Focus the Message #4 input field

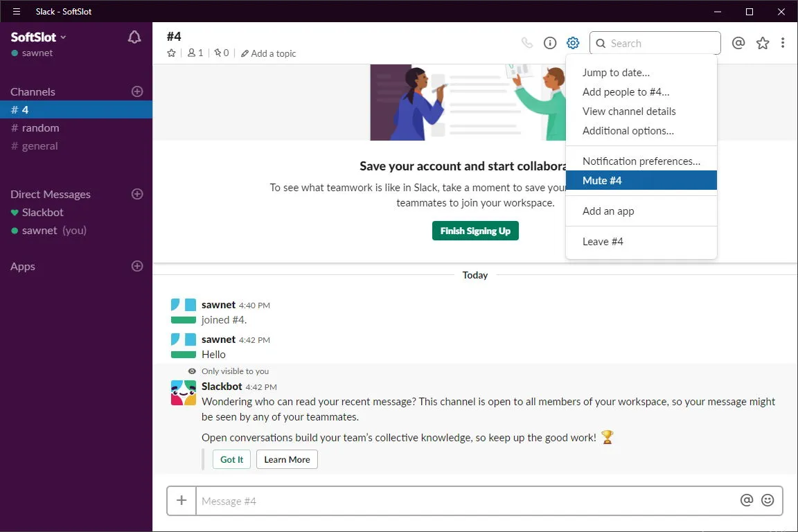point(467,501)
